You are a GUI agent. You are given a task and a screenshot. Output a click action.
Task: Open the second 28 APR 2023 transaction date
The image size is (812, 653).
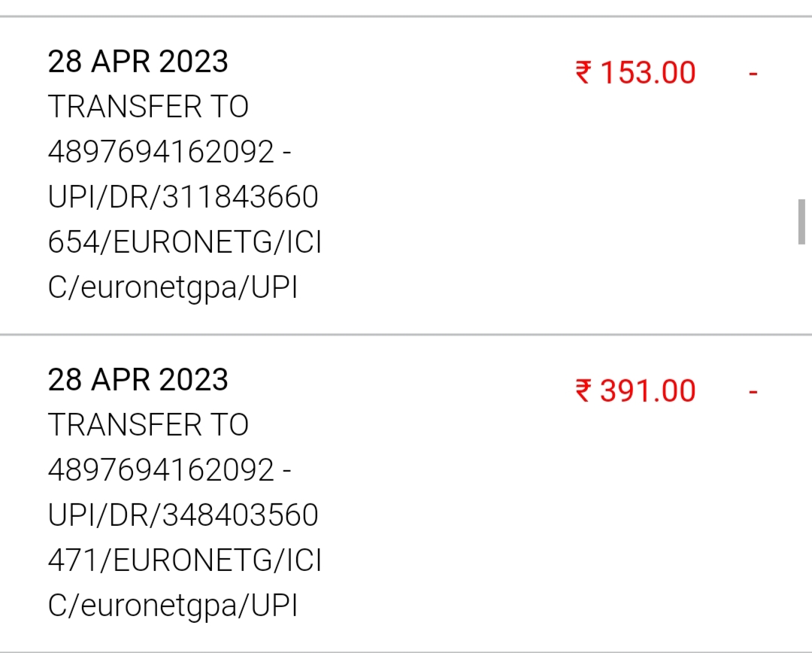(138, 379)
